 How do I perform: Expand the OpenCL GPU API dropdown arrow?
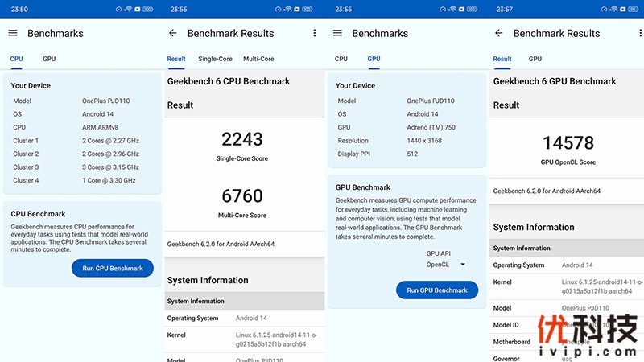coord(463,265)
